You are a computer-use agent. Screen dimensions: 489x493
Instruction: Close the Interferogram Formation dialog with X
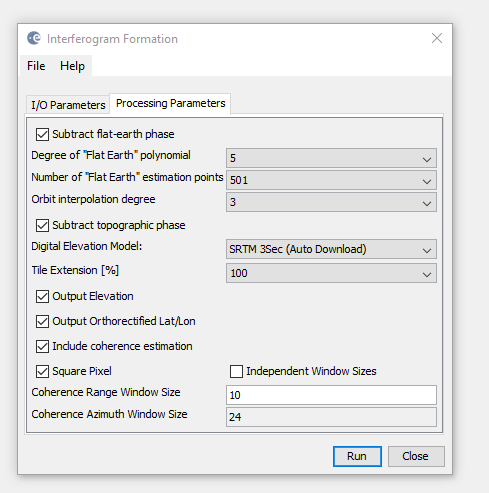click(x=437, y=38)
